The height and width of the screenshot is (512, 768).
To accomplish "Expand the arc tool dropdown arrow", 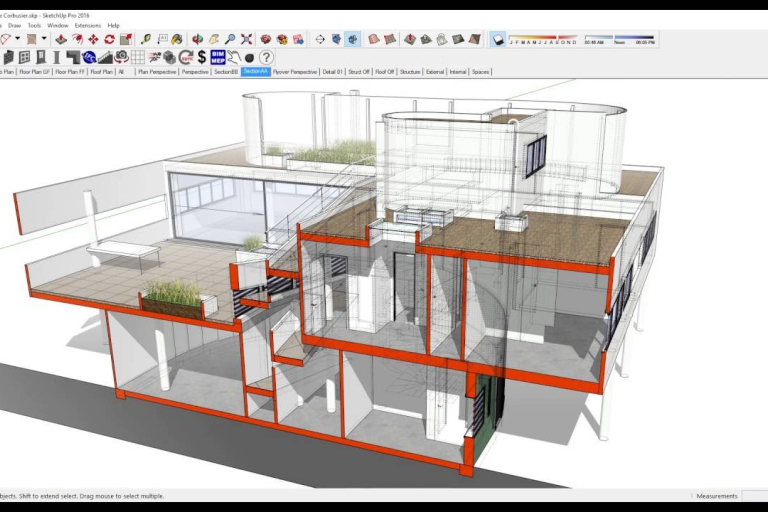I will (18, 38).
